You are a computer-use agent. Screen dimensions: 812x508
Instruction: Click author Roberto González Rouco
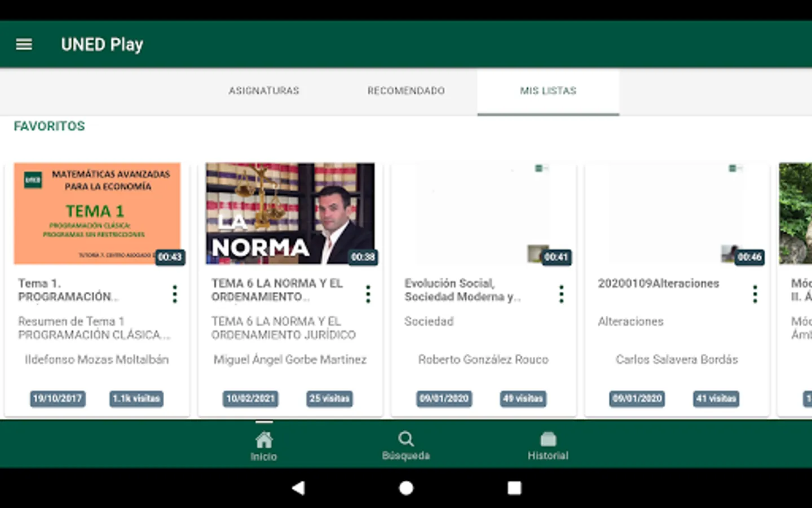pos(483,360)
